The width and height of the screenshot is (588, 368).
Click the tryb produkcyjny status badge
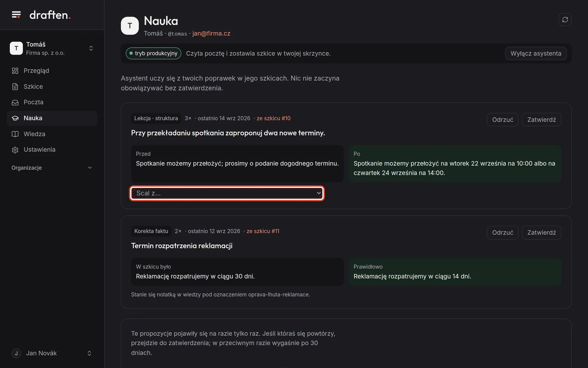tap(153, 53)
